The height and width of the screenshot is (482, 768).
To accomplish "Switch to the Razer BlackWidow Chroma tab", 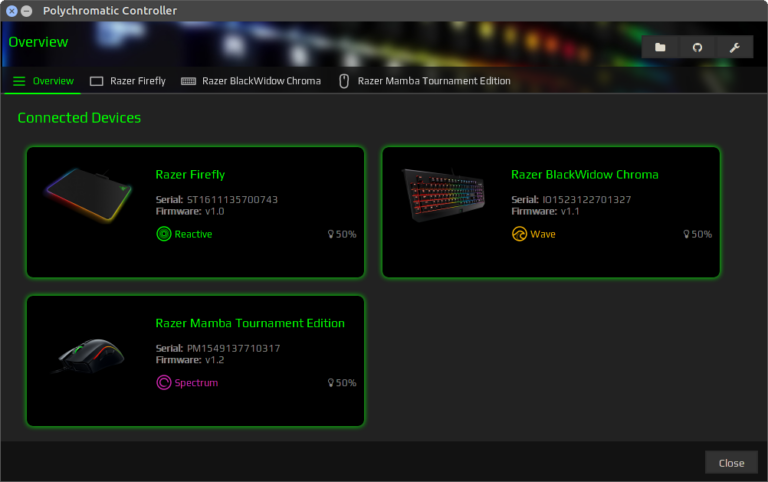I will 251,81.
